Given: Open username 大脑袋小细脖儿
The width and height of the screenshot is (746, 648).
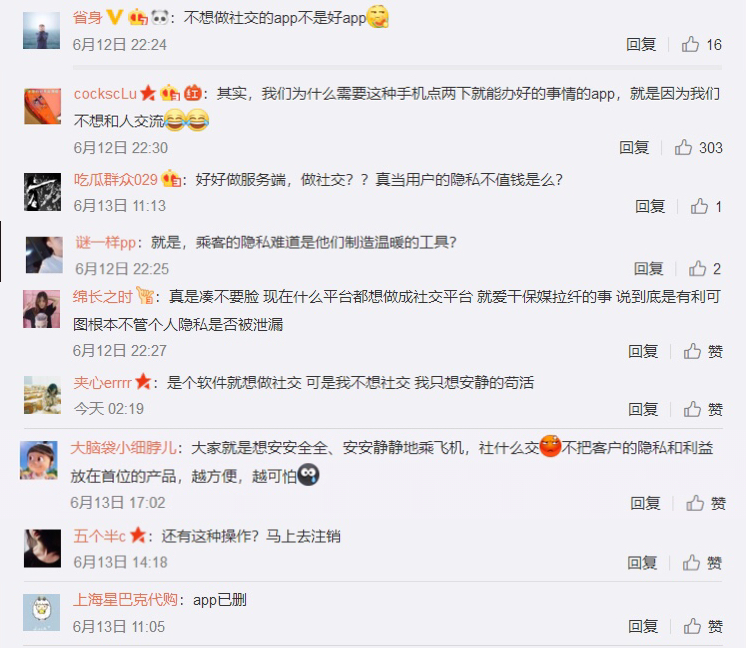Looking at the screenshot, I should (x=124, y=448).
